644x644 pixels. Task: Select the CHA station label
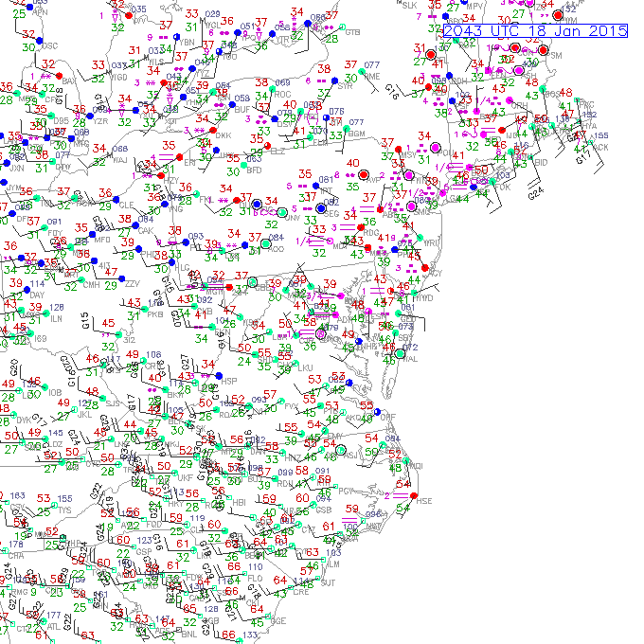point(15,555)
